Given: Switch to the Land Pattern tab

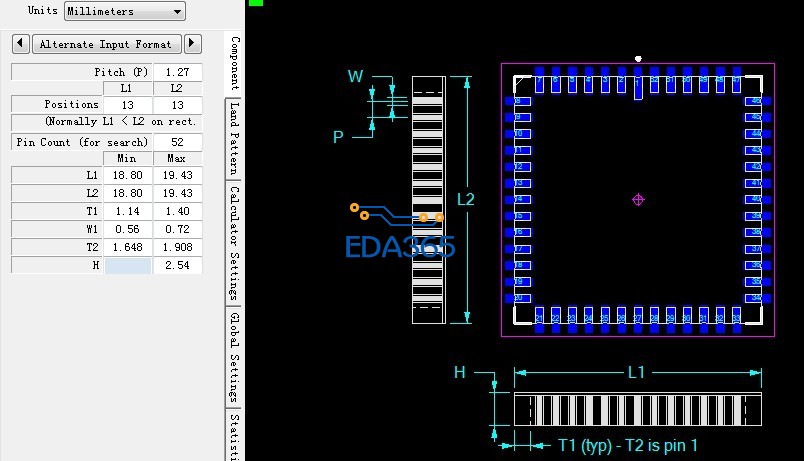Looking at the screenshot, I should click(234, 138).
